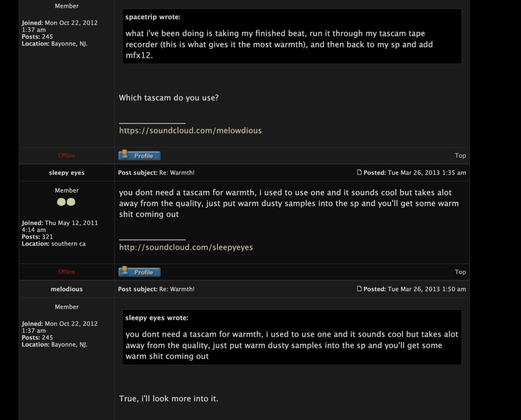The height and width of the screenshot is (420, 521).
Task: Open the Profile button below the sleepyeyes SoundCloud link
Action: click(139, 272)
